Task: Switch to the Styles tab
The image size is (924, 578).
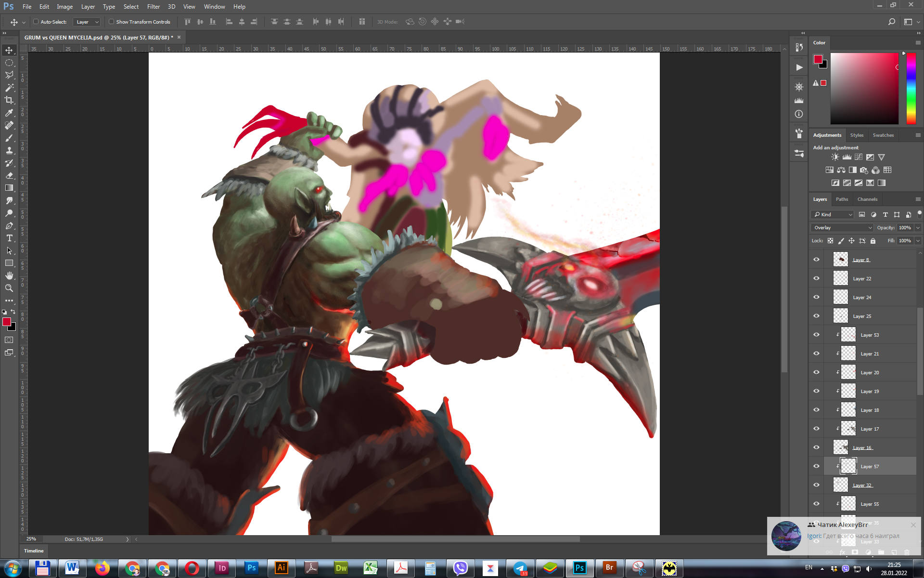Action: click(x=857, y=135)
